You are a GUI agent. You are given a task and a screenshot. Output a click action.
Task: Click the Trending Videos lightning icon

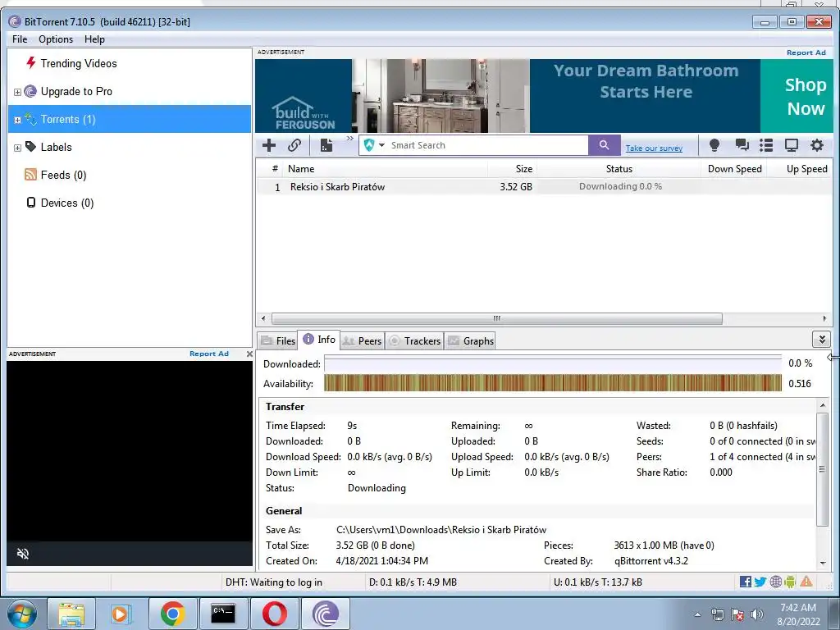point(30,62)
